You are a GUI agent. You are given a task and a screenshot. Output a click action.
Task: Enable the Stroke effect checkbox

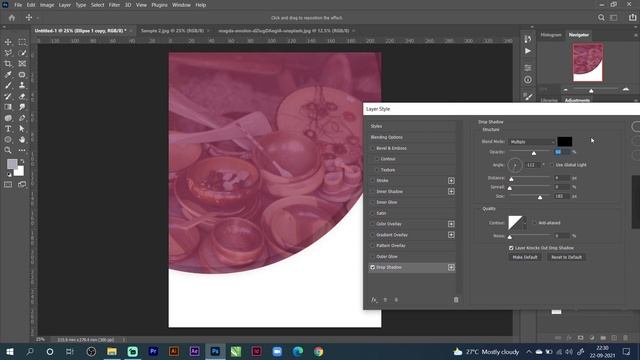coord(372,180)
